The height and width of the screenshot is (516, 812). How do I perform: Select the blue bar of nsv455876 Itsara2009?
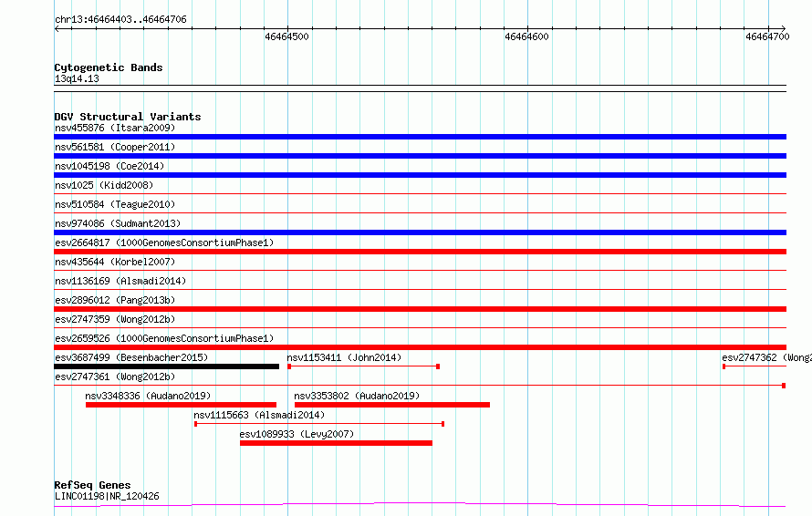click(420, 137)
